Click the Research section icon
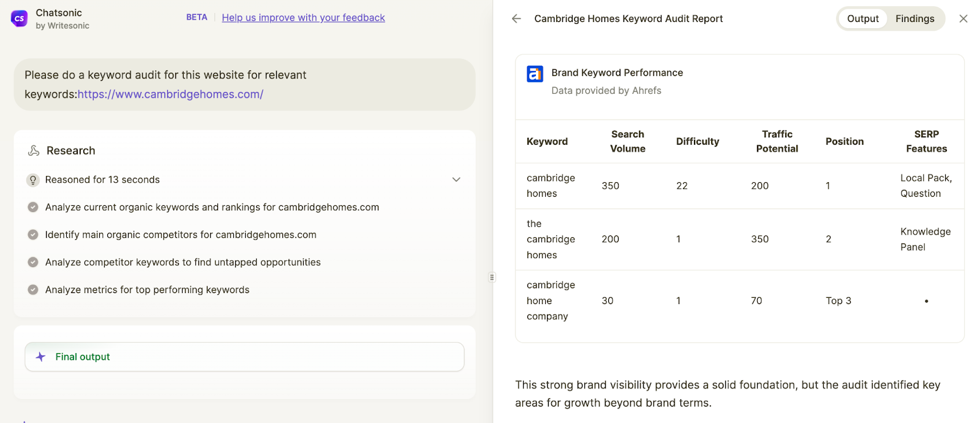Image resolution: width=980 pixels, height=423 pixels. pos(34,150)
